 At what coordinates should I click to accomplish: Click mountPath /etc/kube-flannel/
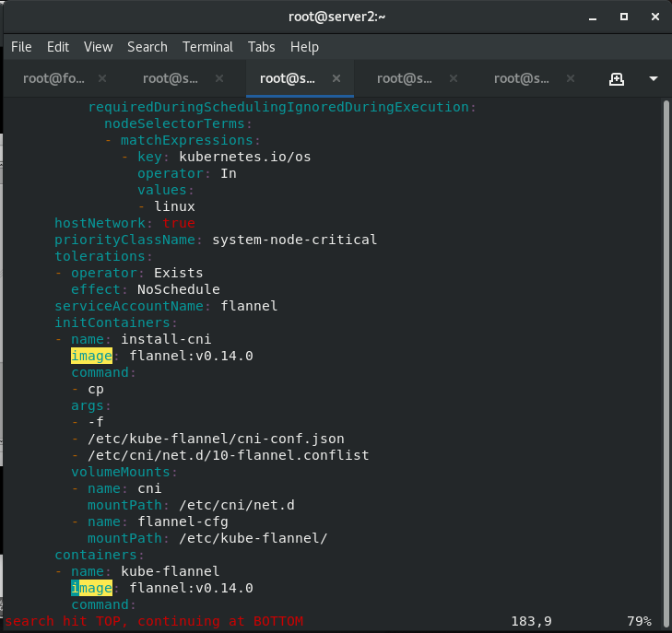[x=253, y=539]
